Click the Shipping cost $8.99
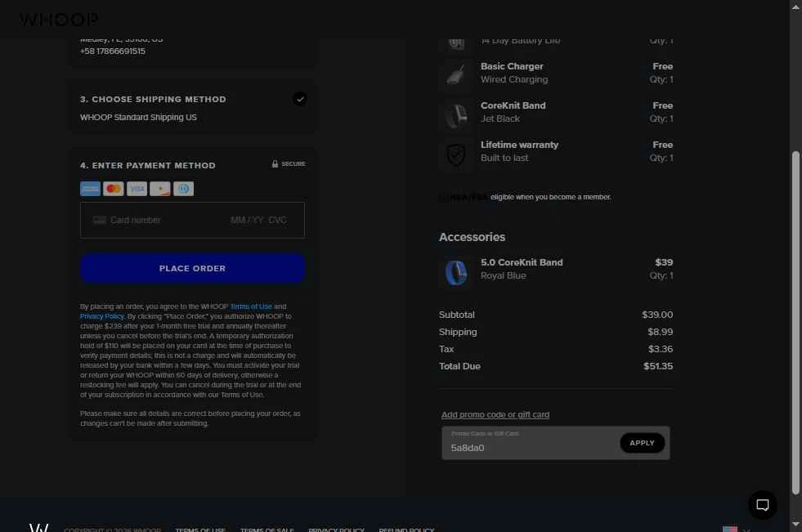The height and width of the screenshot is (532, 802). pos(660,332)
